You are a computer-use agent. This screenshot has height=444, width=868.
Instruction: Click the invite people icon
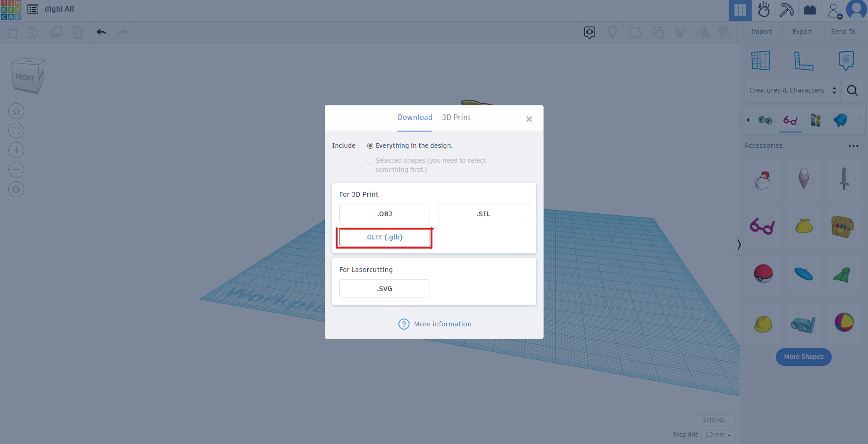835,10
